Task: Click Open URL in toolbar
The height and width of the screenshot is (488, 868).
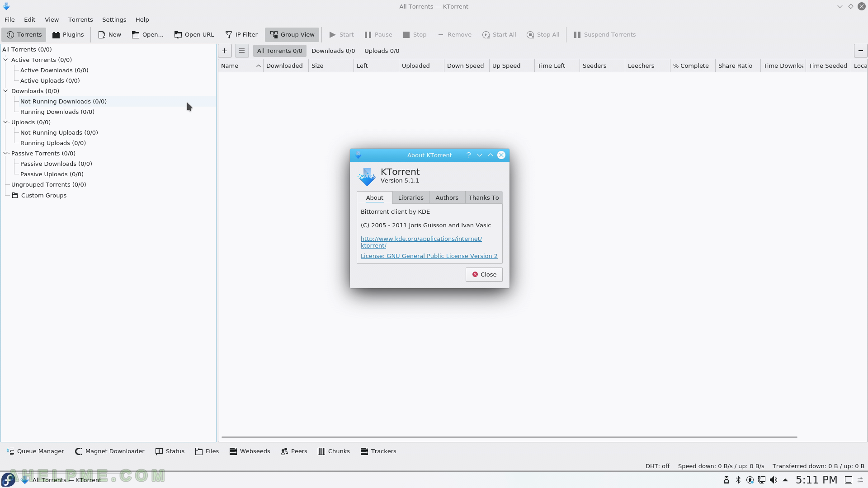Action: pyautogui.click(x=194, y=35)
